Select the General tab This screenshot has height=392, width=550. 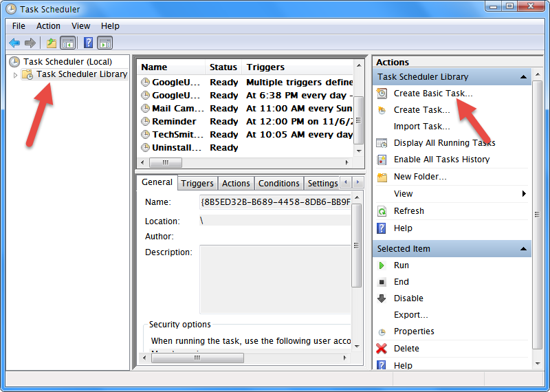[157, 182]
